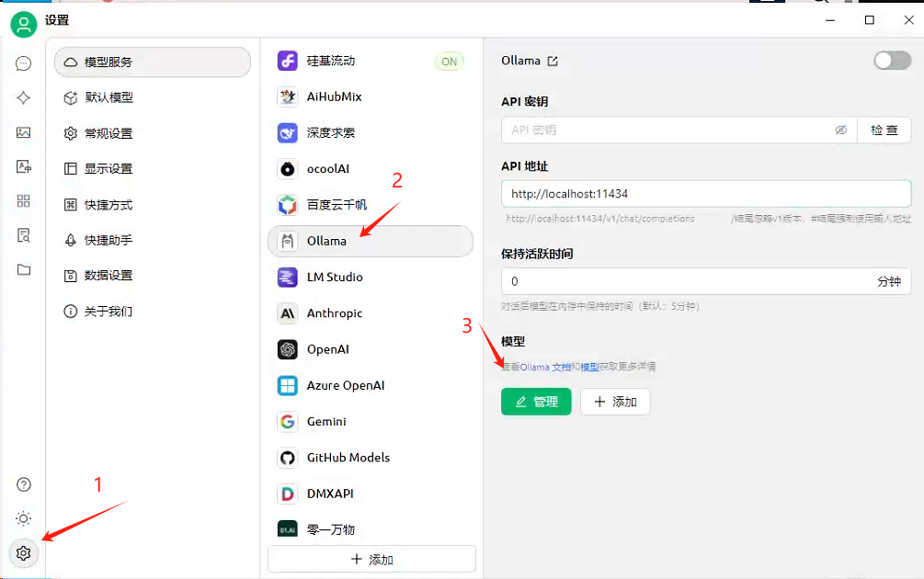Open the mini apps grid icon

click(x=24, y=201)
